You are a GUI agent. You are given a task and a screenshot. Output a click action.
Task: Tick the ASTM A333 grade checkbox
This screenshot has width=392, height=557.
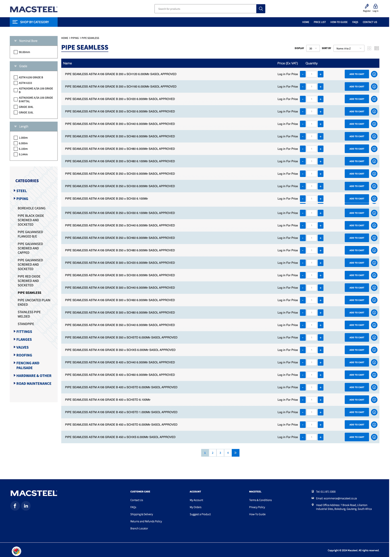pos(16,83)
